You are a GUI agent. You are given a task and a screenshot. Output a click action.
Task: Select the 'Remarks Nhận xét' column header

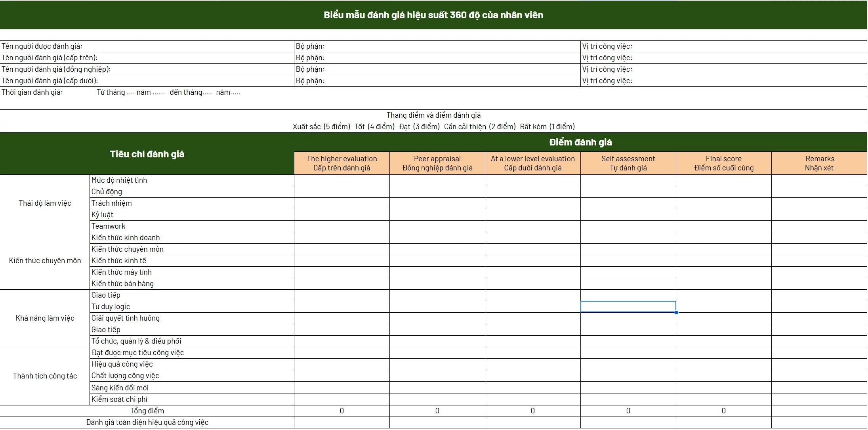819,163
